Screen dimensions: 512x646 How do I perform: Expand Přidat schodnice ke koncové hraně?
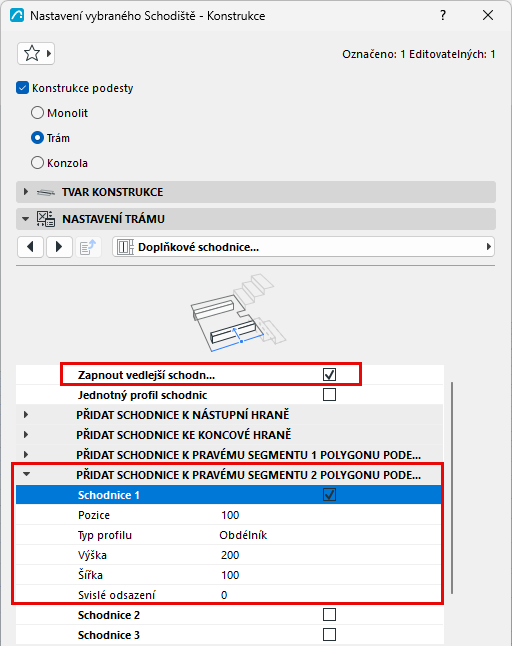tap(26, 434)
